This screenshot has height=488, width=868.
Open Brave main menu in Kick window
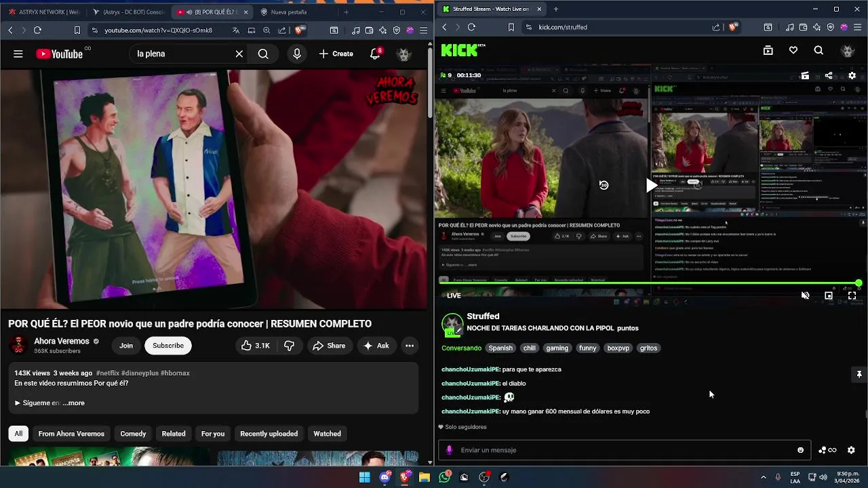click(856, 27)
